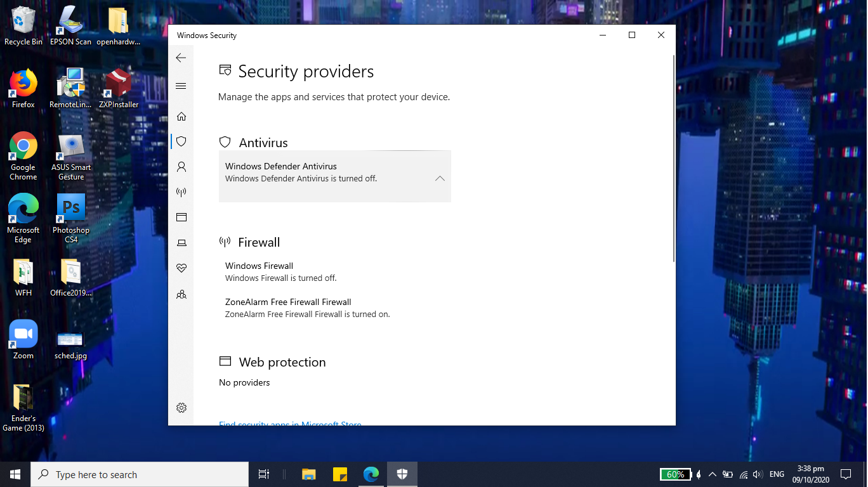Open Microsoft Edge from the taskbar

[371, 474]
